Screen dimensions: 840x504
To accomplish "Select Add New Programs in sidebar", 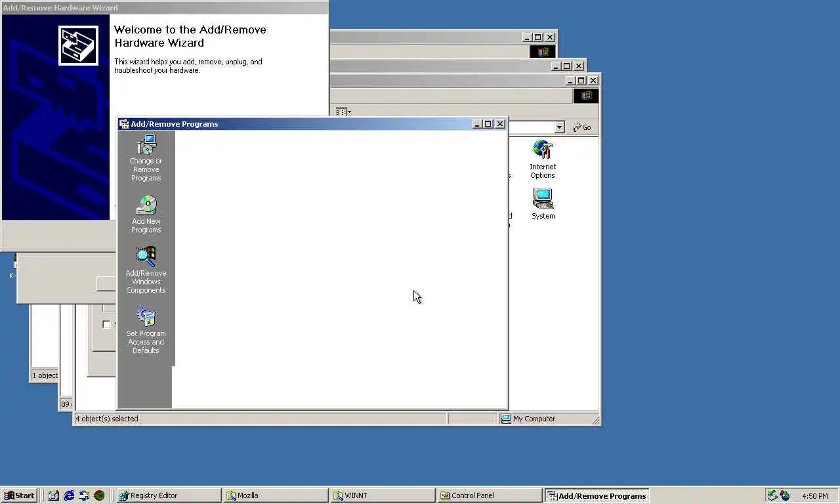I will click(x=146, y=215).
